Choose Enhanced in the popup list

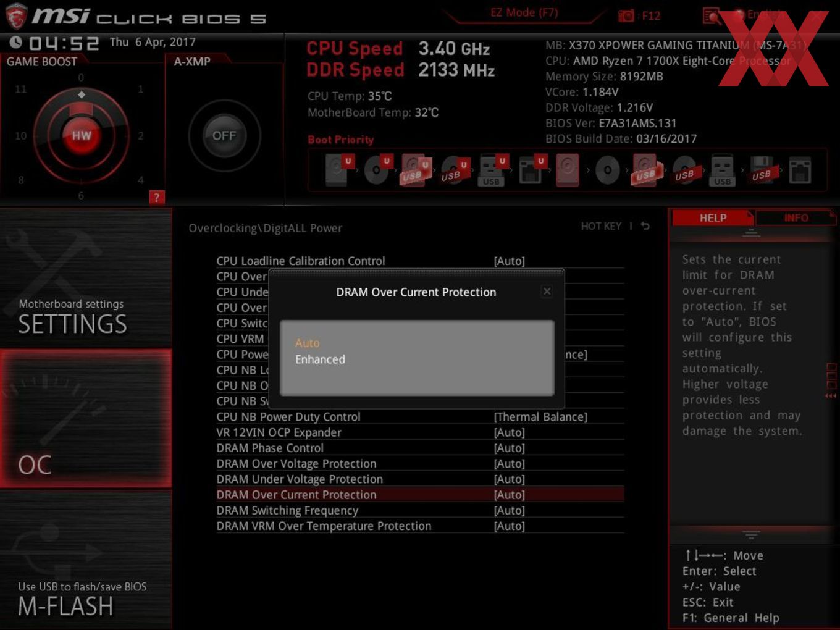click(320, 359)
